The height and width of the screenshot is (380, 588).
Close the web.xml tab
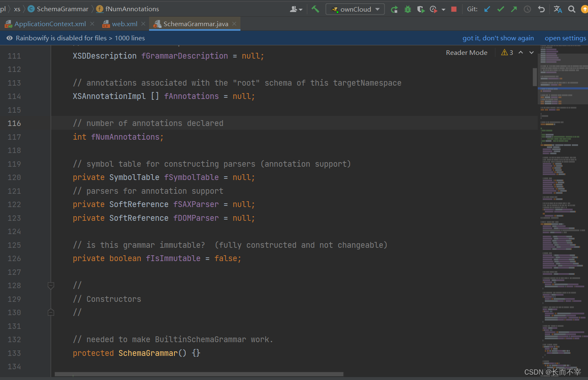[143, 24]
